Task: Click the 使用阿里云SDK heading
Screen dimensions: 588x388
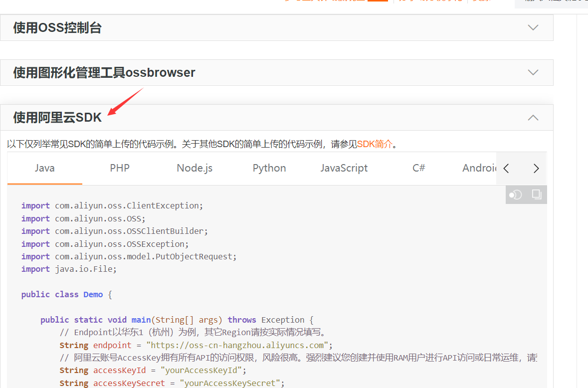Action: tap(57, 118)
